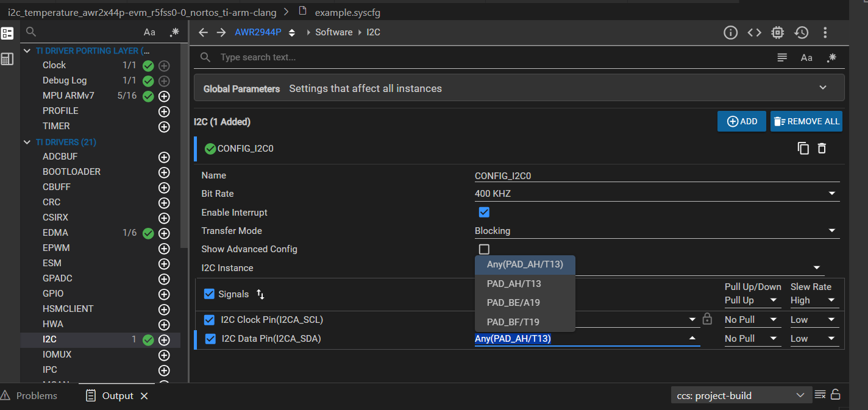Duplicate the CONFIG_I2C0 instance
The height and width of the screenshot is (410, 868).
[803, 148]
